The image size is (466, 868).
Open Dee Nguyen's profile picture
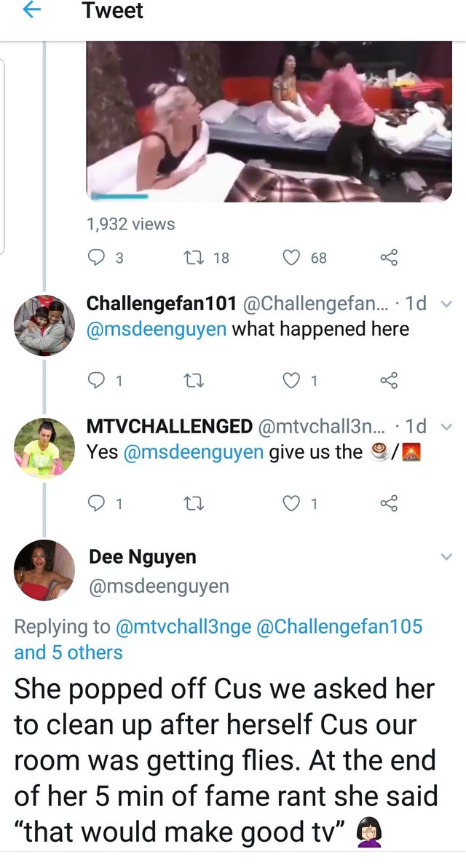point(44,570)
